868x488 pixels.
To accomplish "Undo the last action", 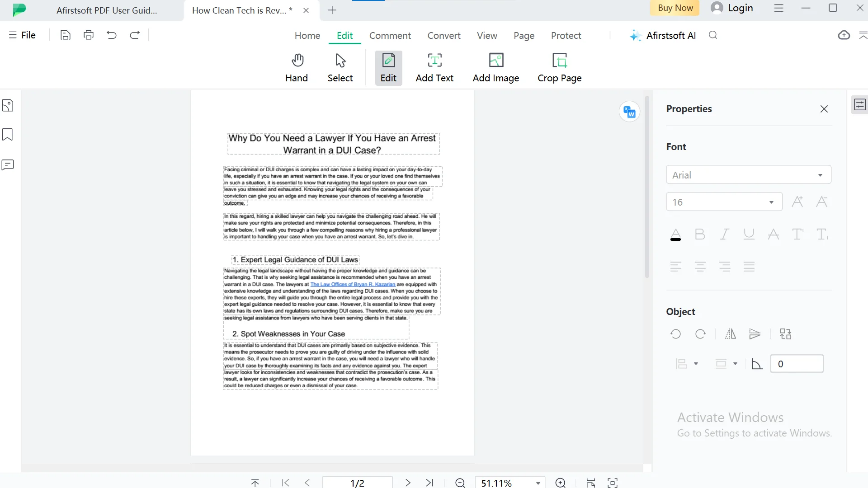I will tap(112, 35).
